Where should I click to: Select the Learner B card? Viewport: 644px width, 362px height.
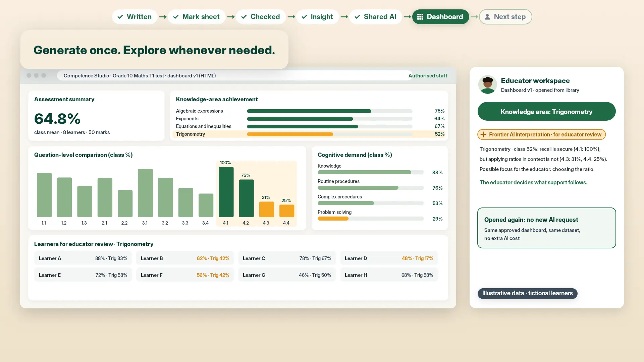[x=185, y=258]
